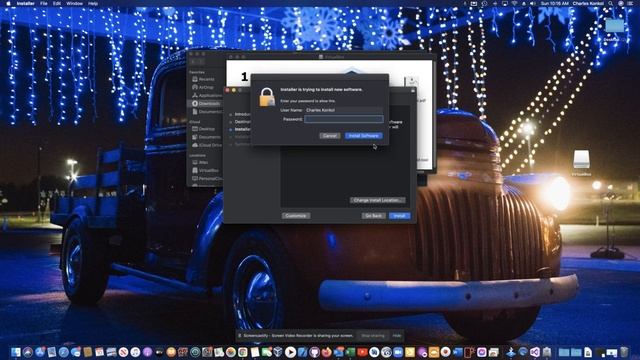Click the volume icon in menu bar
Viewport: 640px width, 360px height.
[x=533, y=3]
